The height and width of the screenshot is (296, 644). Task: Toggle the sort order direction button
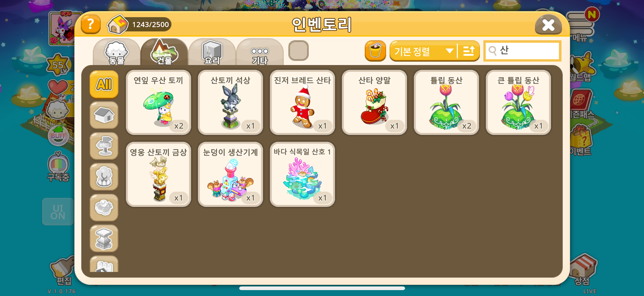[469, 51]
